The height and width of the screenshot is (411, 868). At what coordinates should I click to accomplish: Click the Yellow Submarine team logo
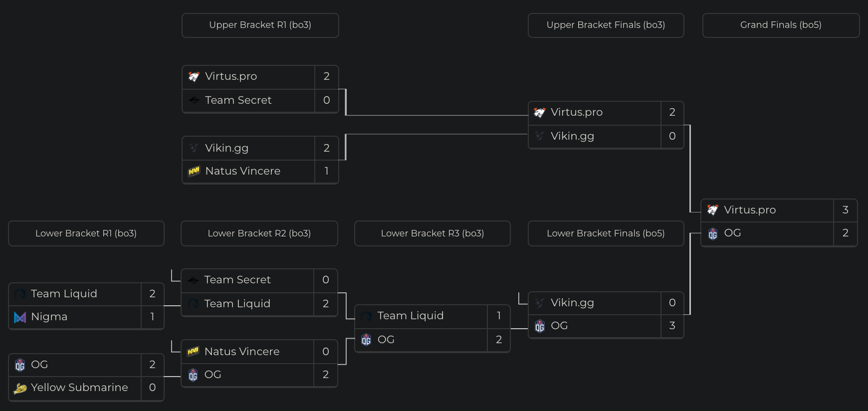coord(20,388)
